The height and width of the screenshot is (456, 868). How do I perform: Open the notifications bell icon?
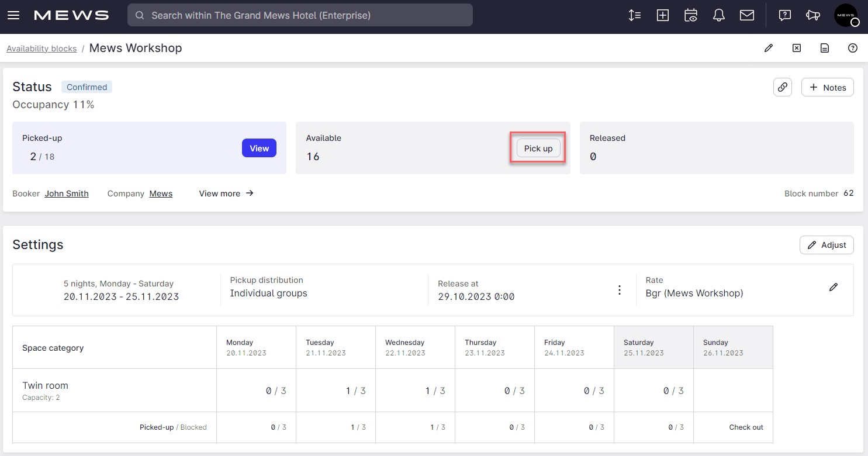pyautogui.click(x=718, y=15)
